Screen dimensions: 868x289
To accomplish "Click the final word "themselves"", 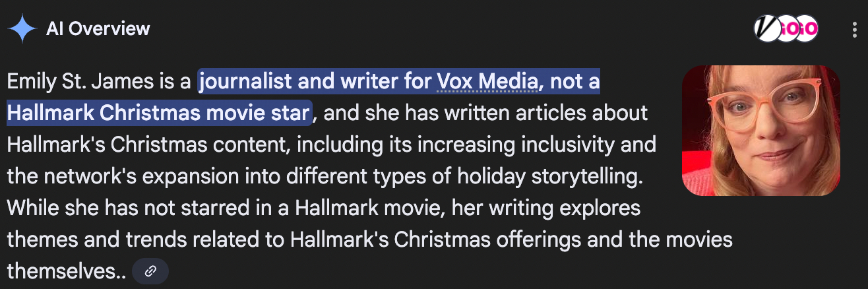I will point(57,270).
